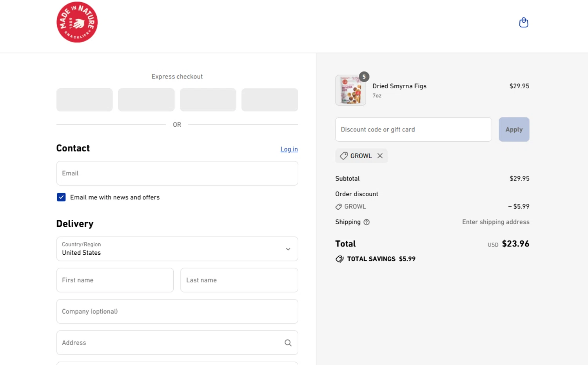
Task: Click the tag icon in GROWL chip
Action: pos(343,156)
